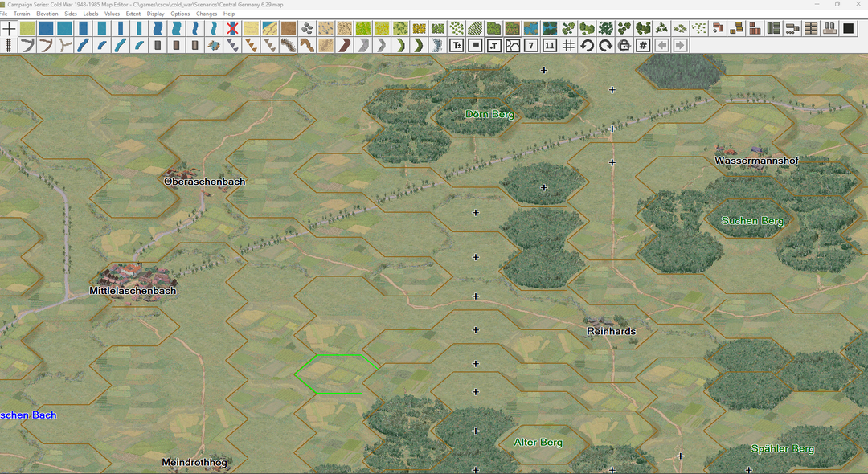
Task: Select the light footpath fork tool
Action: [65, 45]
